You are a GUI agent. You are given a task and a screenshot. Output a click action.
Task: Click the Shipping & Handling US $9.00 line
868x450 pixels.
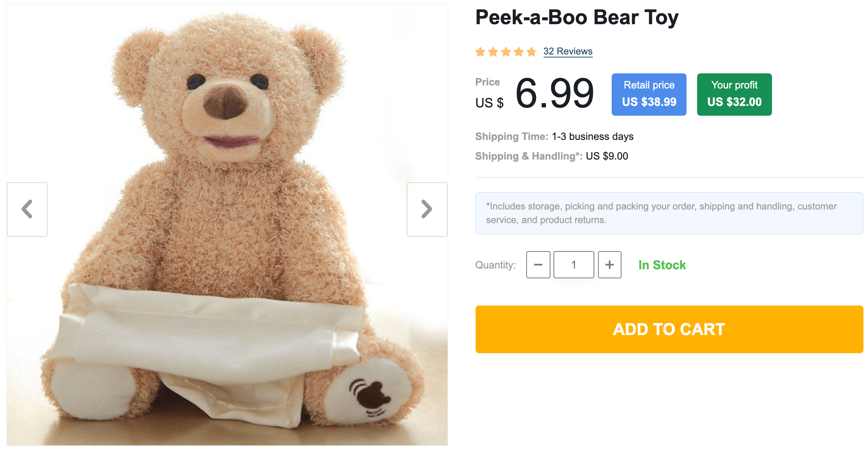[552, 156]
